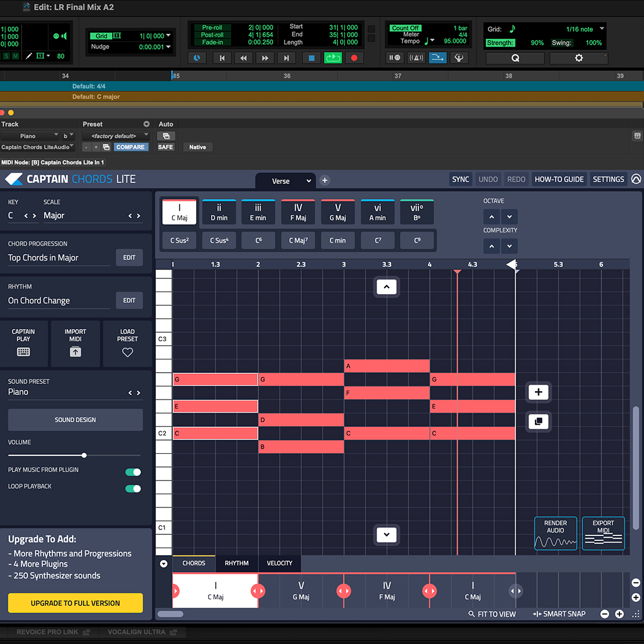Toggle Pre-roll in transport
644x644 pixels.
point(212,27)
